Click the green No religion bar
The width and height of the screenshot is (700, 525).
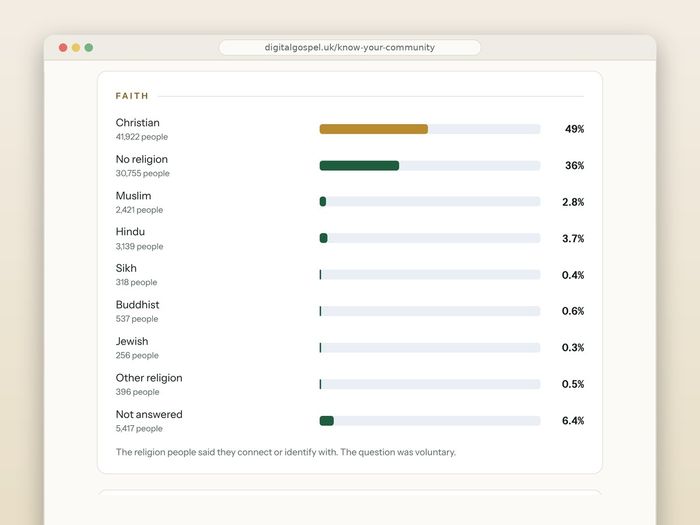tap(359, 166)
